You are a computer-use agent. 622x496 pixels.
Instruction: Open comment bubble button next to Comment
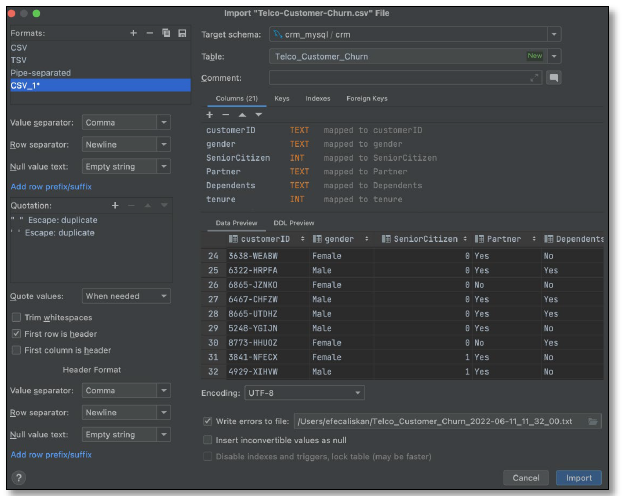click(x=554, y=78)
